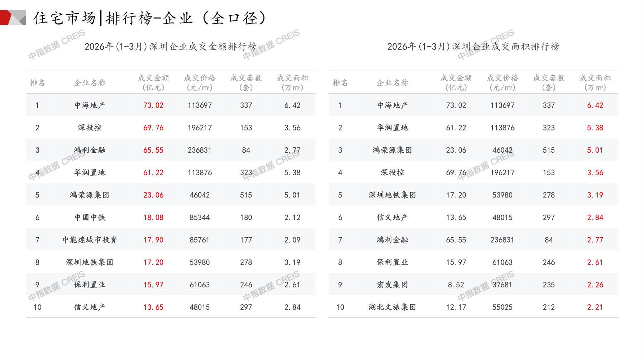Screen dimensions: 644x362
Task: Click 中能建城市投资 company name cell
Action: pos(90,240)
